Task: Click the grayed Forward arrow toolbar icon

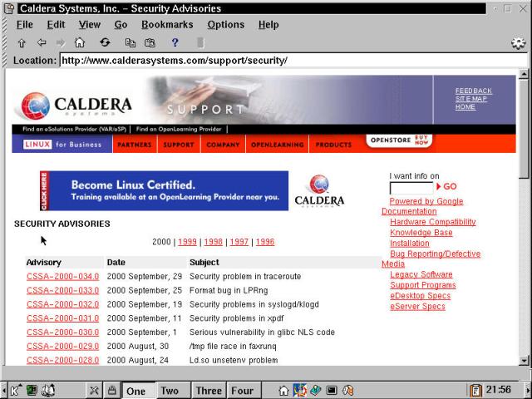Action: pos(61,42)
